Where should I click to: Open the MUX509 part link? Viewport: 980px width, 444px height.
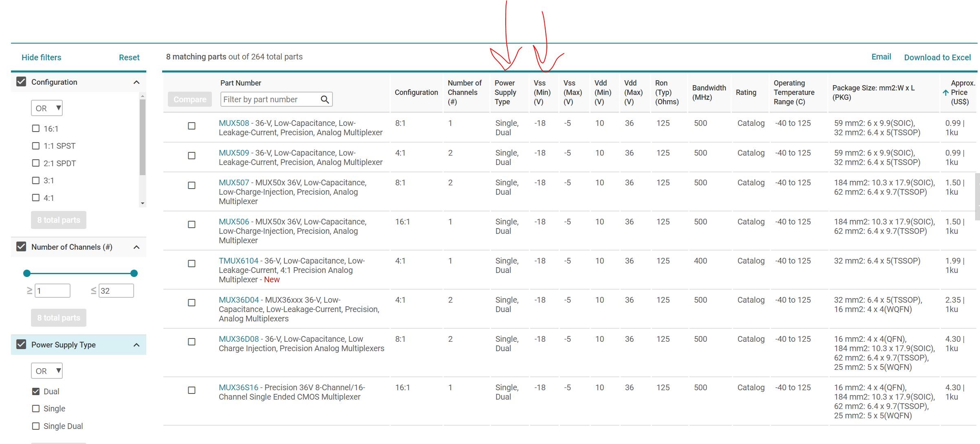[234, 153]
